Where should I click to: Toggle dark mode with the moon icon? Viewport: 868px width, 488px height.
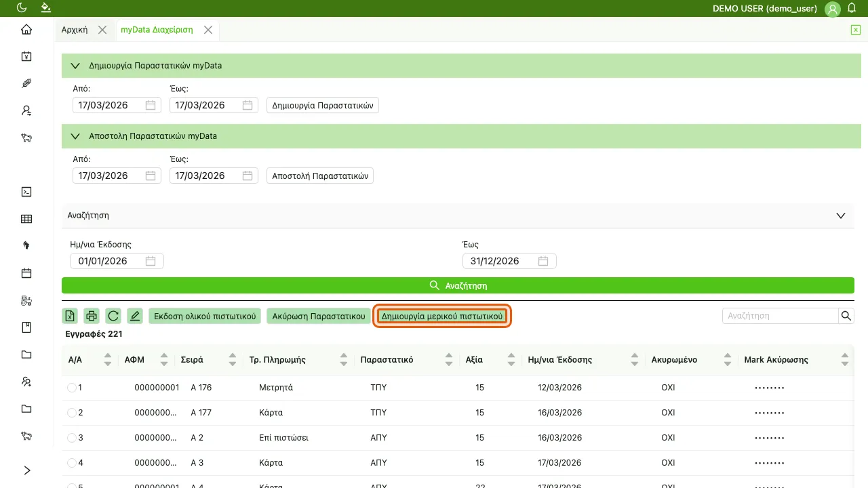22,8
